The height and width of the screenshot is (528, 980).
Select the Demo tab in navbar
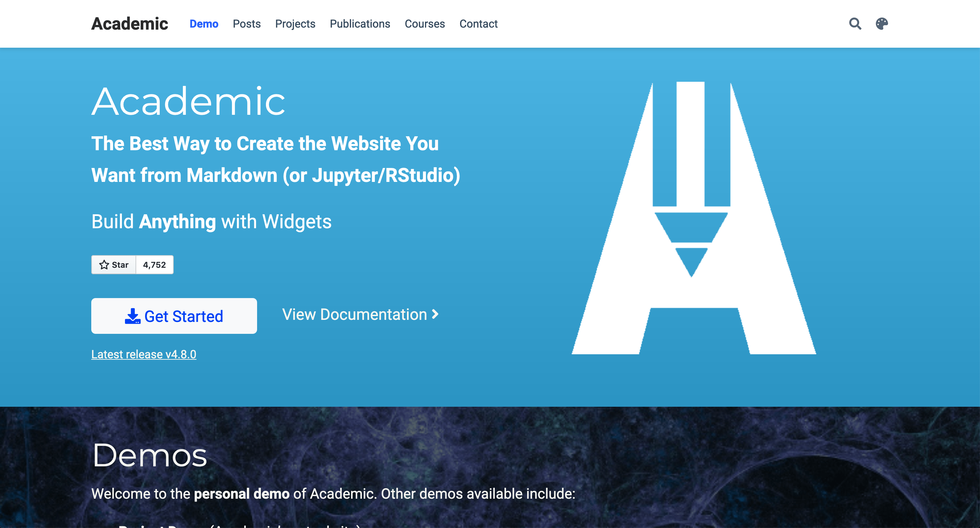[x=203, y=24]
